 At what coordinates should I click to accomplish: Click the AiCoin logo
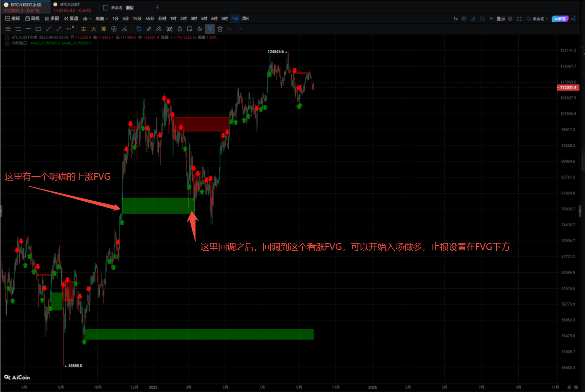point(17,377)
